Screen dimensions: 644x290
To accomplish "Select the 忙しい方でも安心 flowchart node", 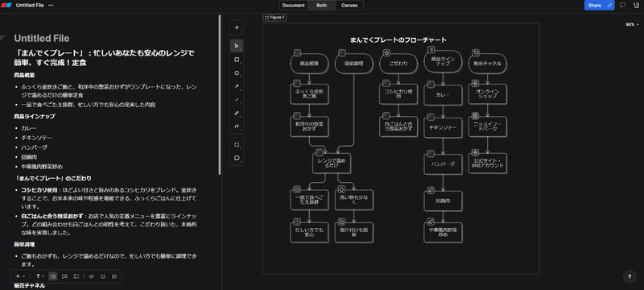I will (x=309, y=233).
